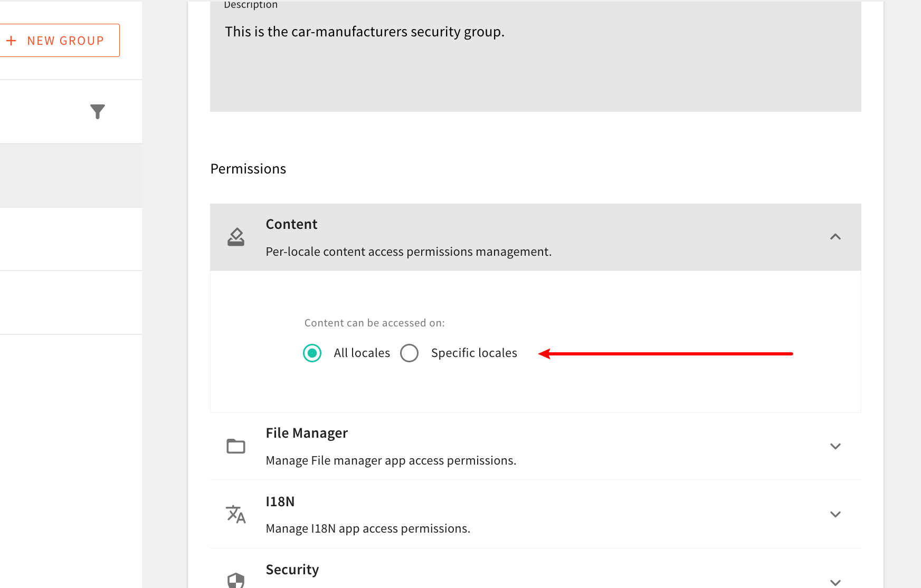921x588 pixels.
Task: Expand the Security permissions section
Action: (835, 583)
